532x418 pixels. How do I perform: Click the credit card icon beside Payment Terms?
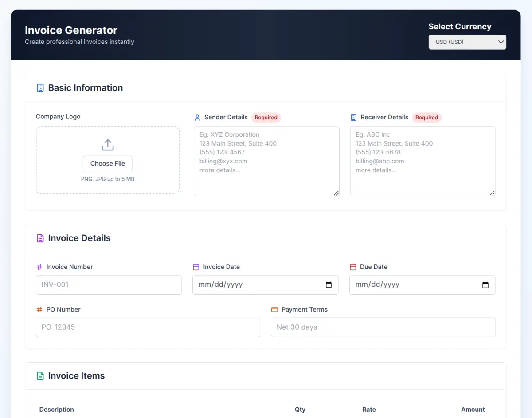point(274,310)
